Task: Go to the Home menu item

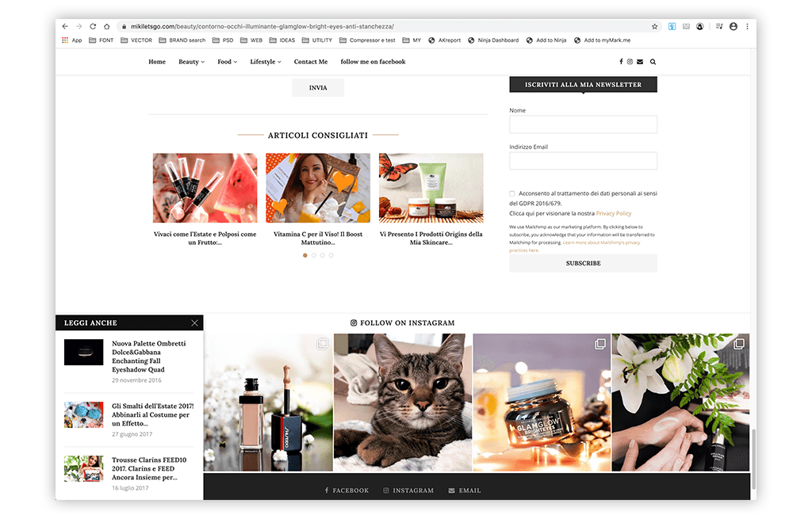Action: click(x=157, y=62)
